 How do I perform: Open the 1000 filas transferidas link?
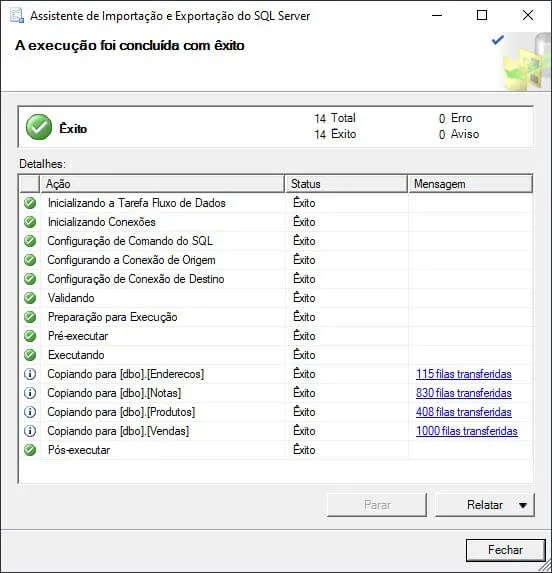tap(467, 431)
